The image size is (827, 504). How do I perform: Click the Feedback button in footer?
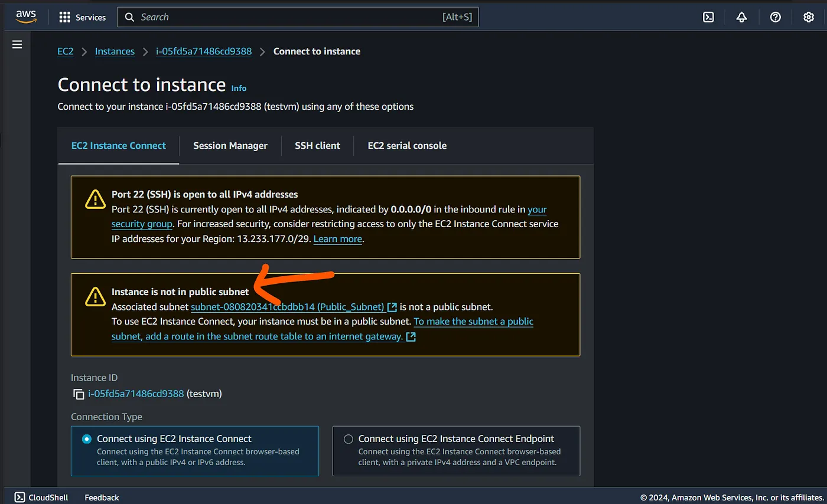102,498
